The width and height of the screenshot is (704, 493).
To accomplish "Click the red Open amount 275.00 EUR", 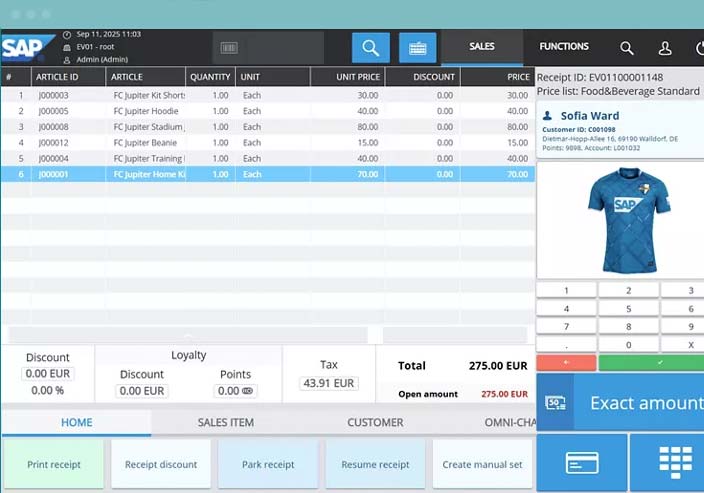I will pos(504,394).
